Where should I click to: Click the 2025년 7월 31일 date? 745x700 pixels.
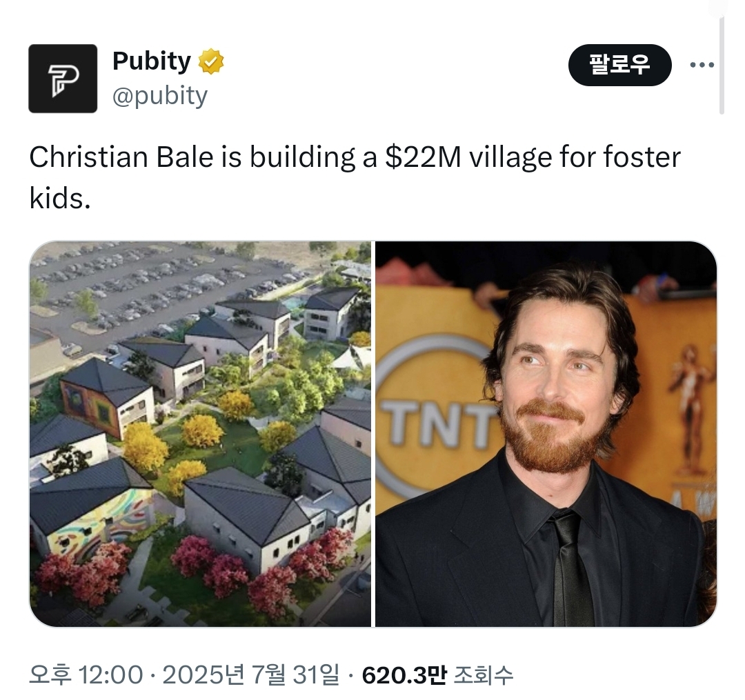click(252, 675)
